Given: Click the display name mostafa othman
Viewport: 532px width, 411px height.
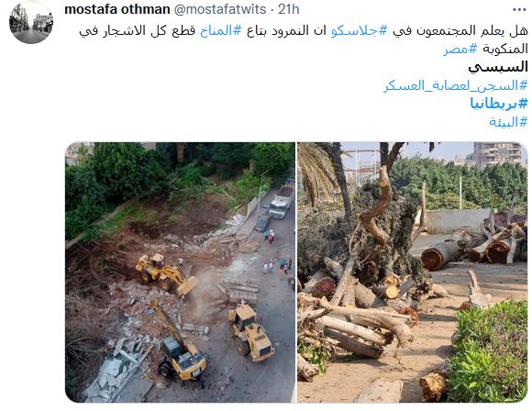Looking at the screenshot, I should 117,9.
